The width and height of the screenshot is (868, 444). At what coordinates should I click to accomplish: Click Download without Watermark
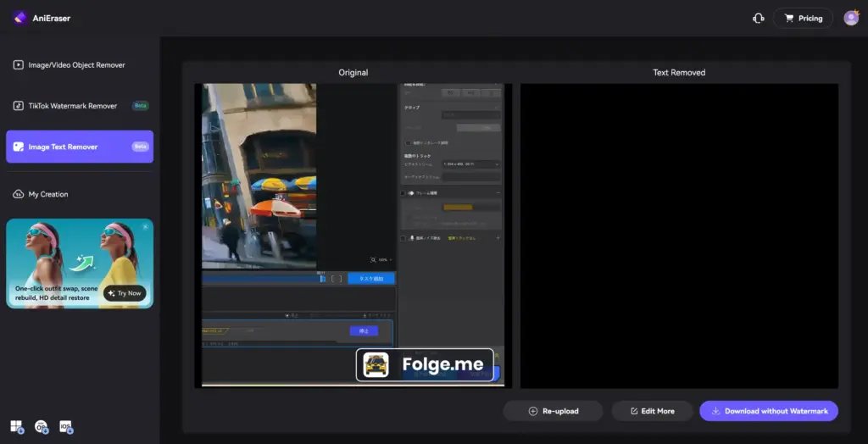click(x=769, y=411)
